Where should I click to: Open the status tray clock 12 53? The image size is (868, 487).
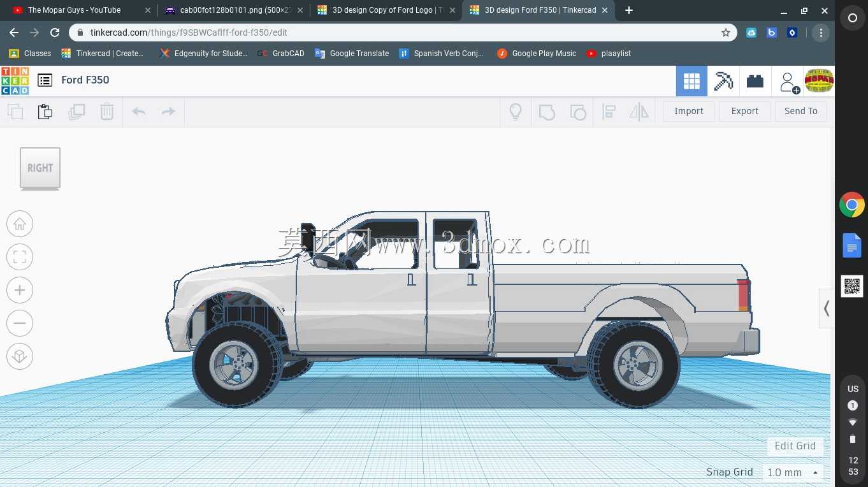click(853, 466)
